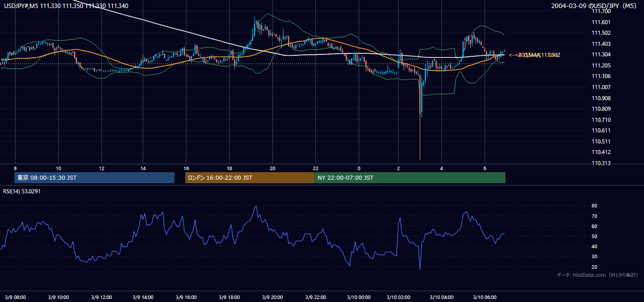The image size is (644, 302).
Task: Click the RSI axis level 30
Action: tap(594, 257)
